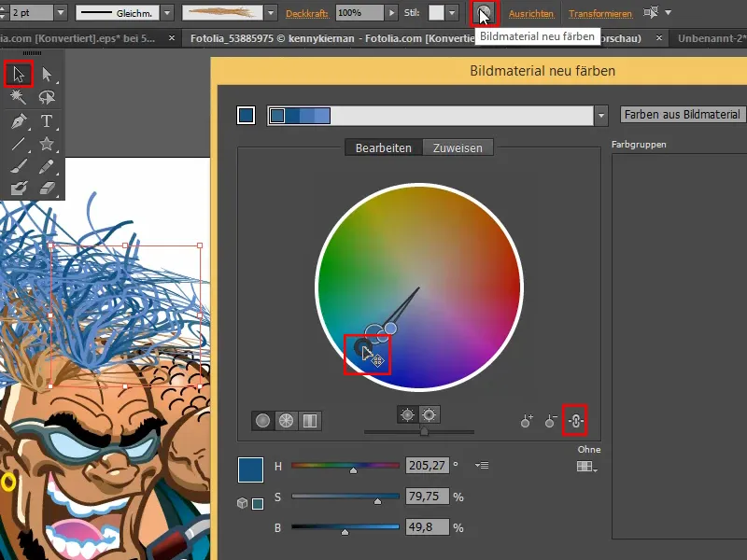The width and height of the screenshot is (747, 560).
Task: Switch to the Unbenannt-2 document tab
Action: [712, 38]
